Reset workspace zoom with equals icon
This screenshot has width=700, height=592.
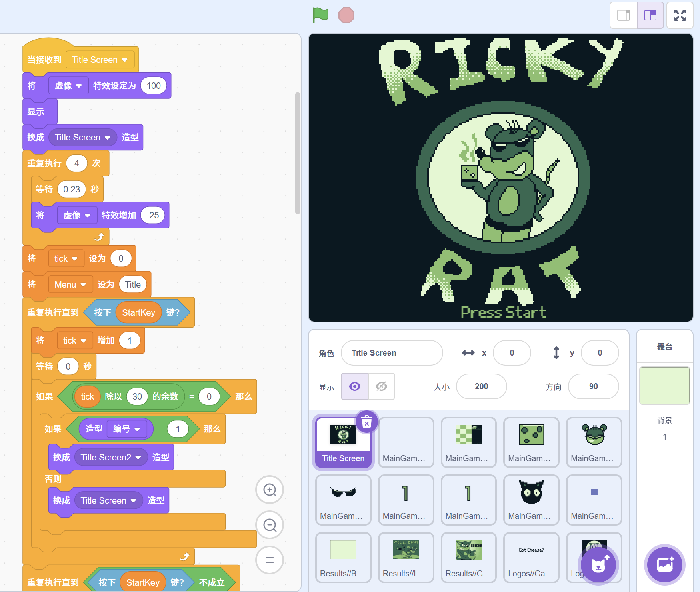270,560
